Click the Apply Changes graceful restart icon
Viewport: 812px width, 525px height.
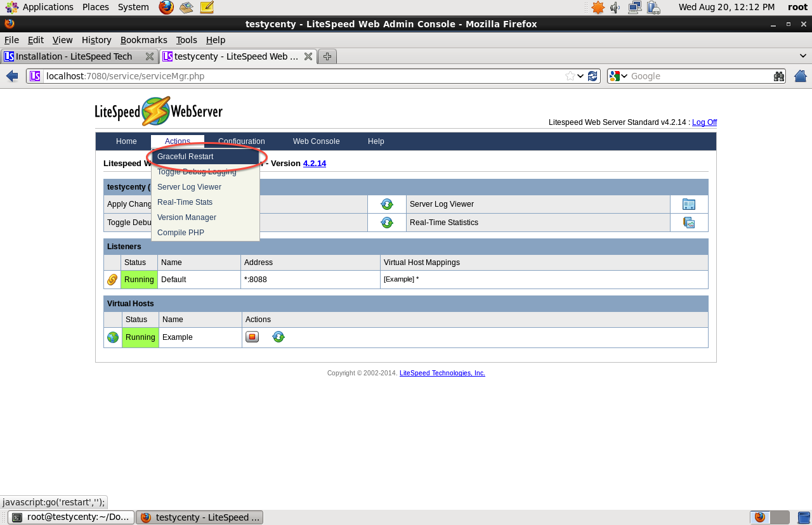[387, 204]
